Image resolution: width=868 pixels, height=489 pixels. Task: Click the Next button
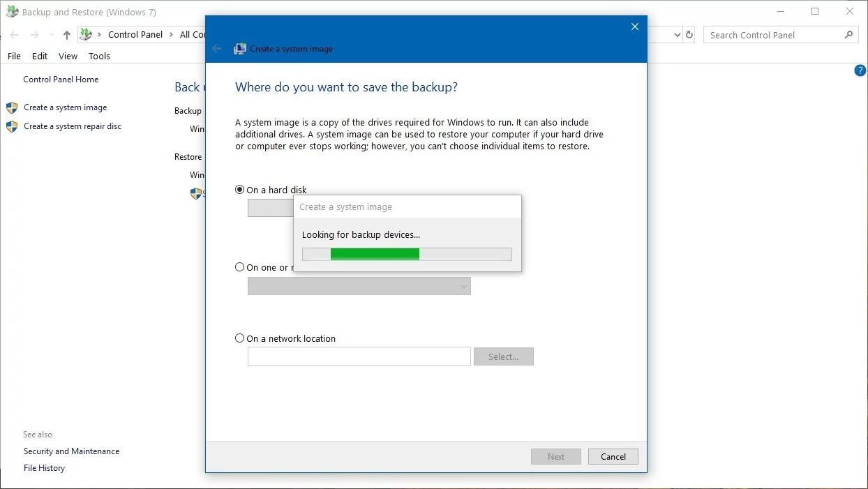pyautogui.click(x=556, y=457)
